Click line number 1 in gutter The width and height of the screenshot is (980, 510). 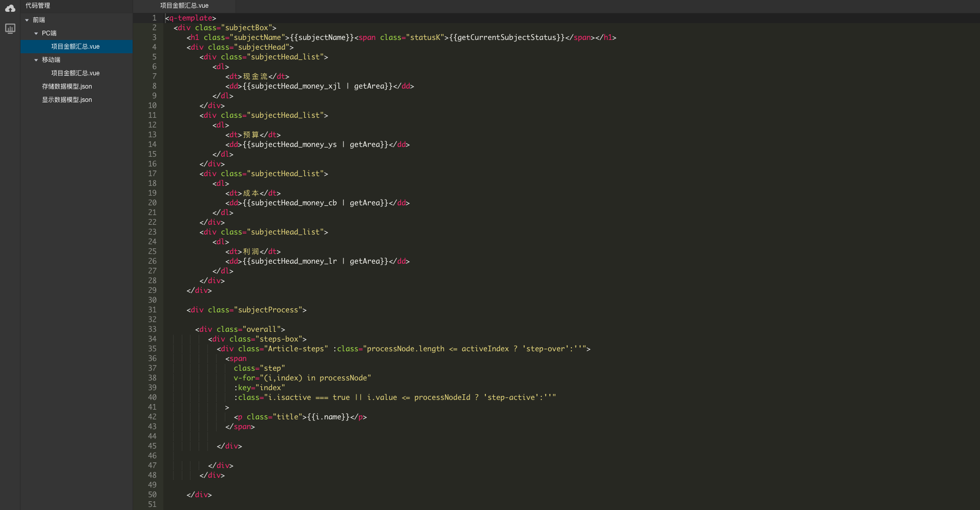pos(154,18)
